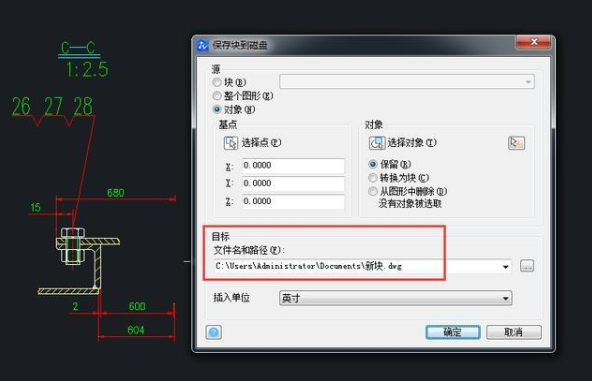Click the browse "..." button beside file path
The width and height of the screenshot is (592, 381).
527,266
